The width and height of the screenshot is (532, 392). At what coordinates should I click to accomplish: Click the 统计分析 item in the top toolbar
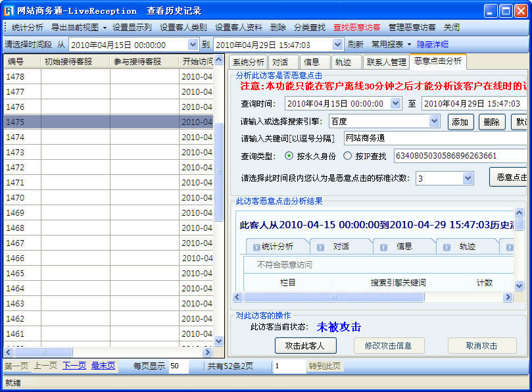(28, 28)
